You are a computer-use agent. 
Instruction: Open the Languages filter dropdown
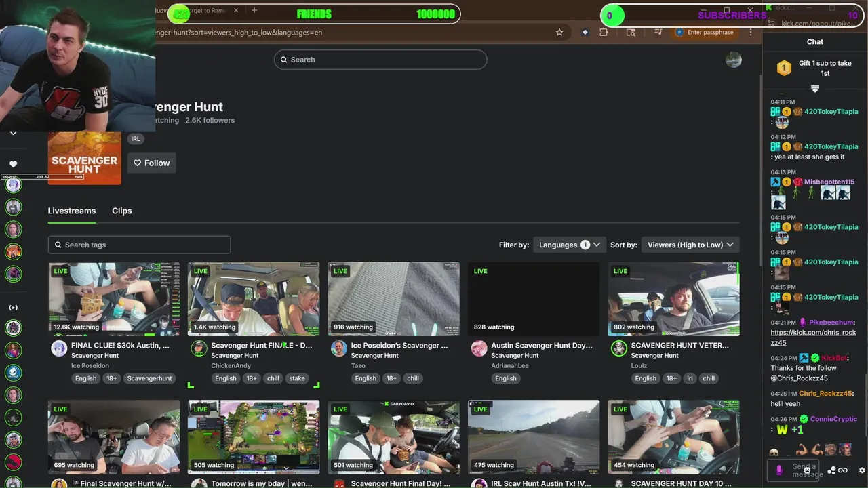point(569,245)
